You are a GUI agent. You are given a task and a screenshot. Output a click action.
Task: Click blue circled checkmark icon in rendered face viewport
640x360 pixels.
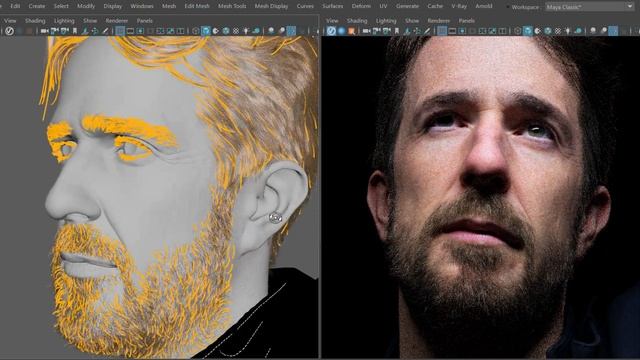pos(331,31)
